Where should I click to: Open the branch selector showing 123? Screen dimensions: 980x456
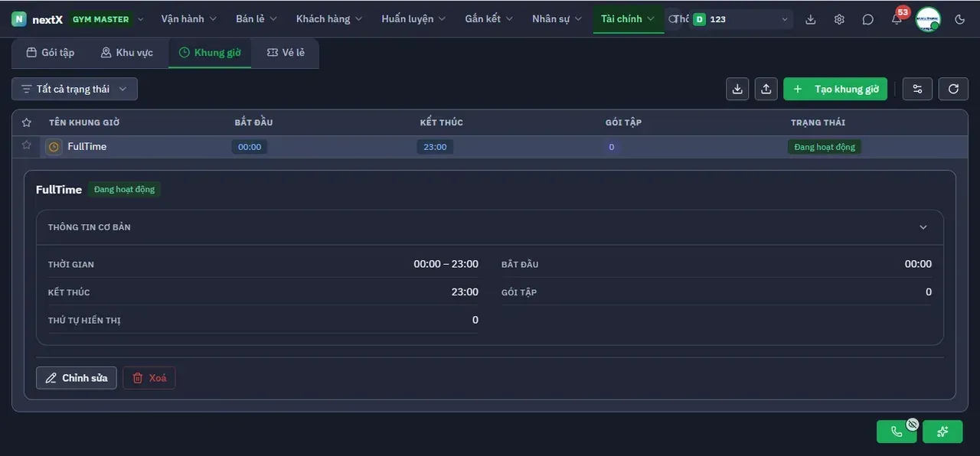tap(741, 19)
